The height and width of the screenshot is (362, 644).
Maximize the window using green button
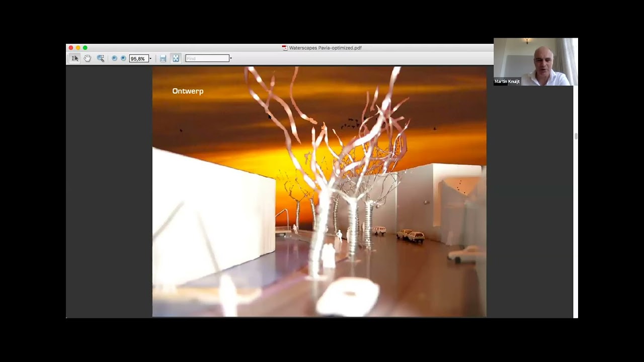click(x=85, y=48)
